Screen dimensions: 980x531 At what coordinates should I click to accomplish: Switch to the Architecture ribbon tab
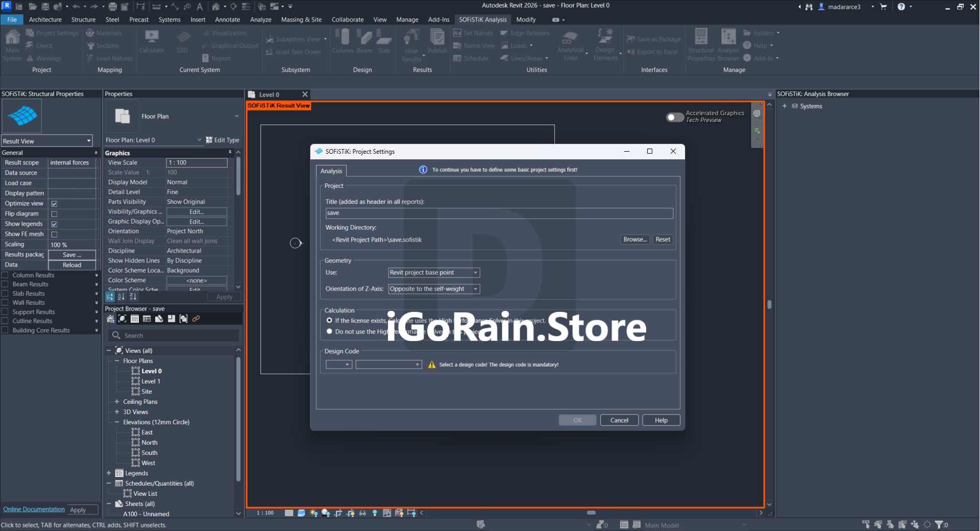(x=45, y=19)
